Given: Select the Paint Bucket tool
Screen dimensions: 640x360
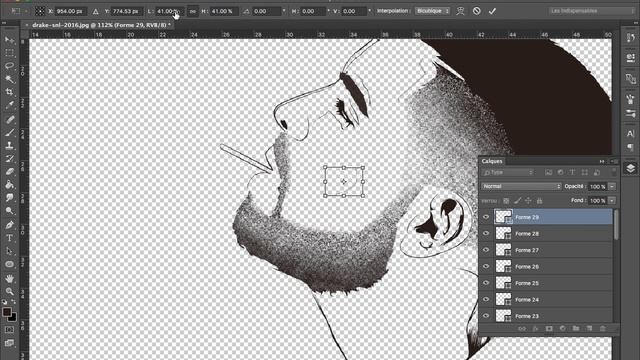Looking at the screenshot, I should click(x=9, y=184).
